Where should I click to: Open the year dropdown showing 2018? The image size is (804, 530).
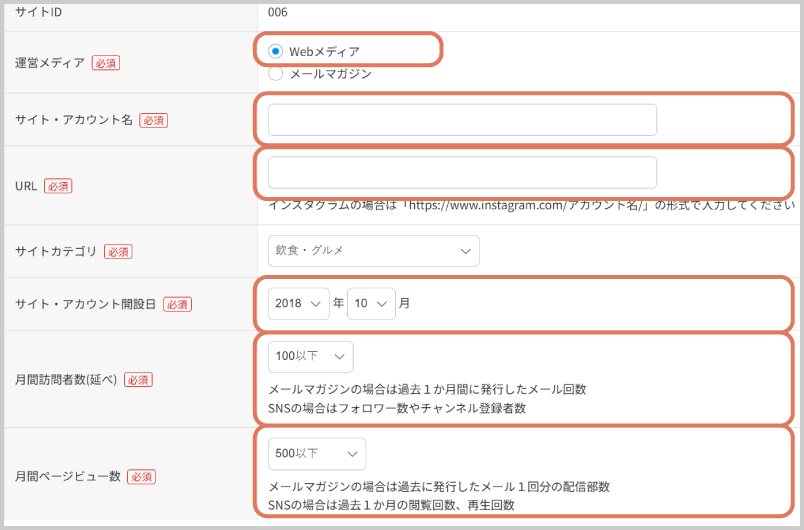click(x=298, y=303)
